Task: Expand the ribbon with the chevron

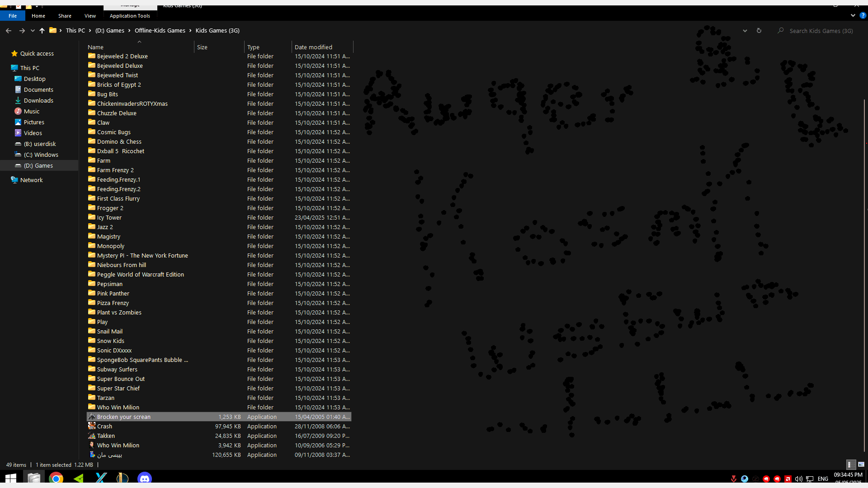Action: pyautogui.click(x=853, y=15)
